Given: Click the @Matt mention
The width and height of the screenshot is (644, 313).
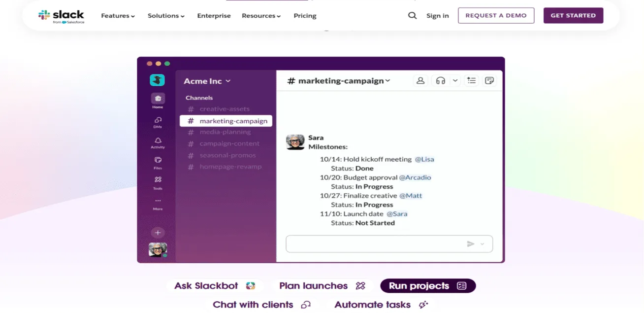Looking at the screenshot, I should [411, 196].
